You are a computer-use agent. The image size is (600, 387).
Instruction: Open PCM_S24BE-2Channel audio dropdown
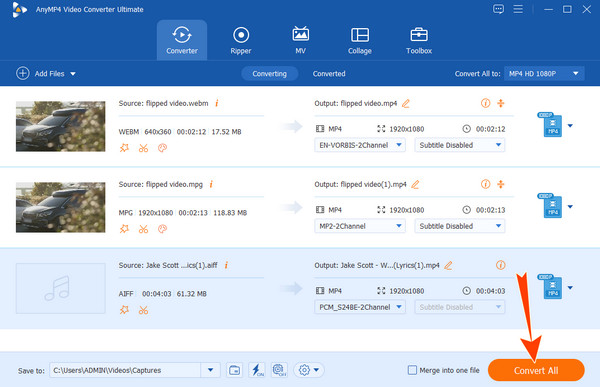(360, 307)
